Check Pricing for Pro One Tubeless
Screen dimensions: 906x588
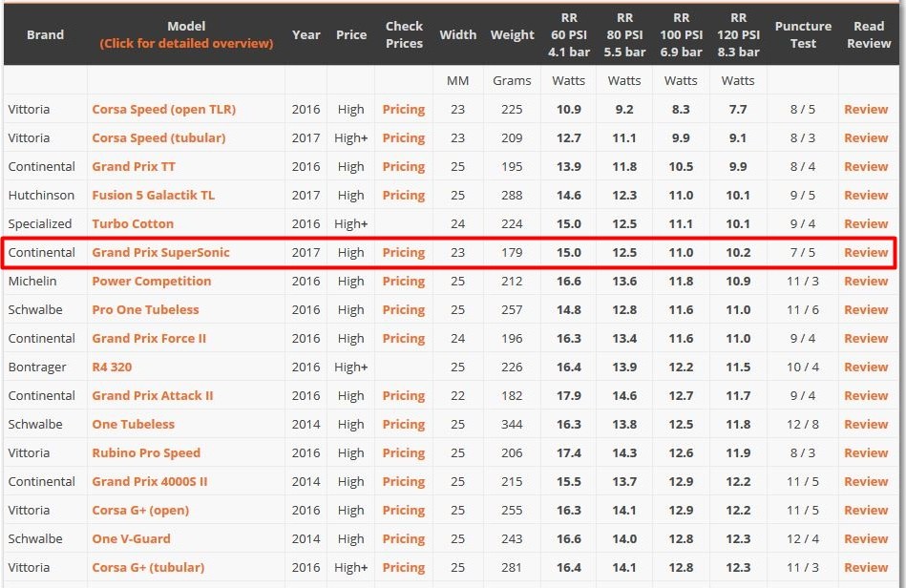pos(403,309)
